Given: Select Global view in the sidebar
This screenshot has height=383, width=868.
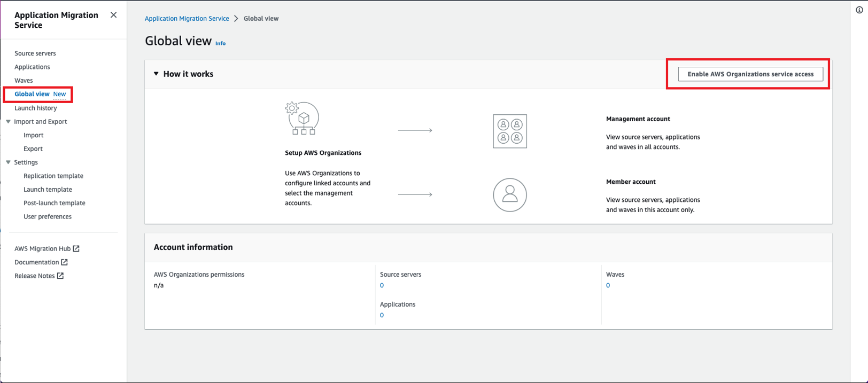Looking at the screenshot, I should [x=32, y=94].
